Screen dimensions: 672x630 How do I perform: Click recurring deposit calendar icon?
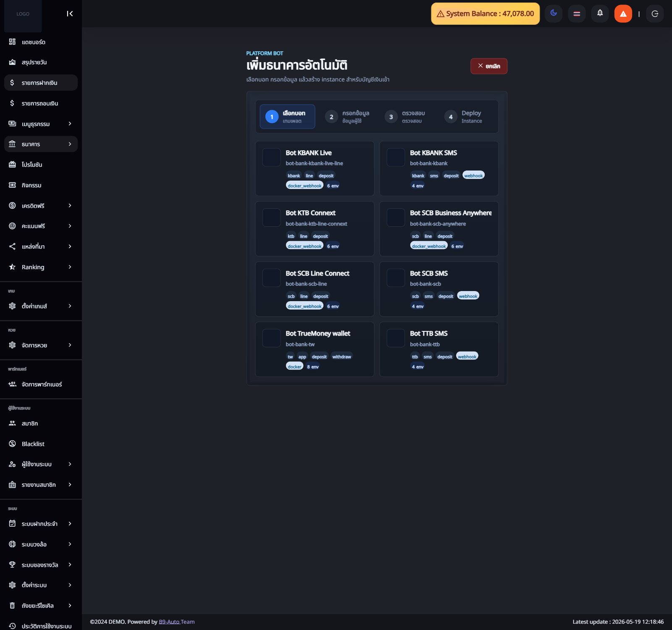point(12,524)
